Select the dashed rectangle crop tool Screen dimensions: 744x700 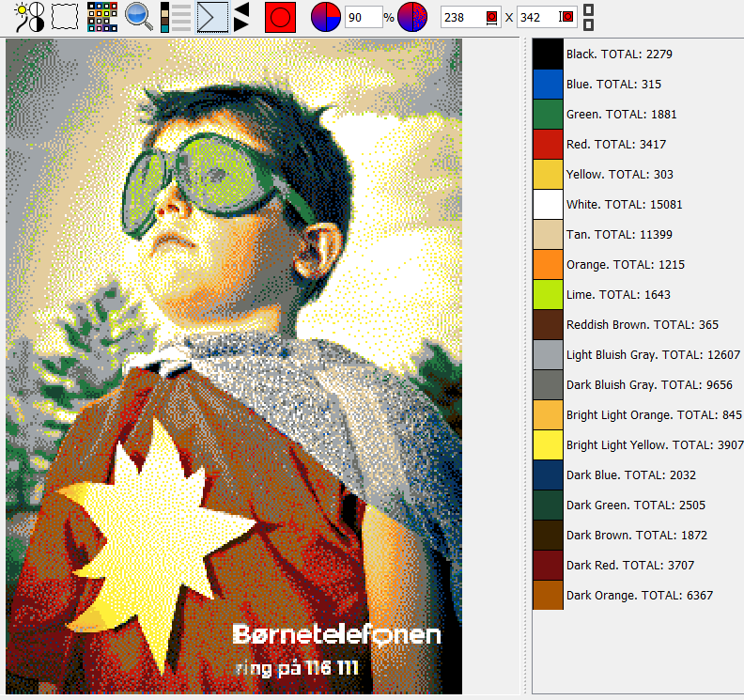pos(65,17)
